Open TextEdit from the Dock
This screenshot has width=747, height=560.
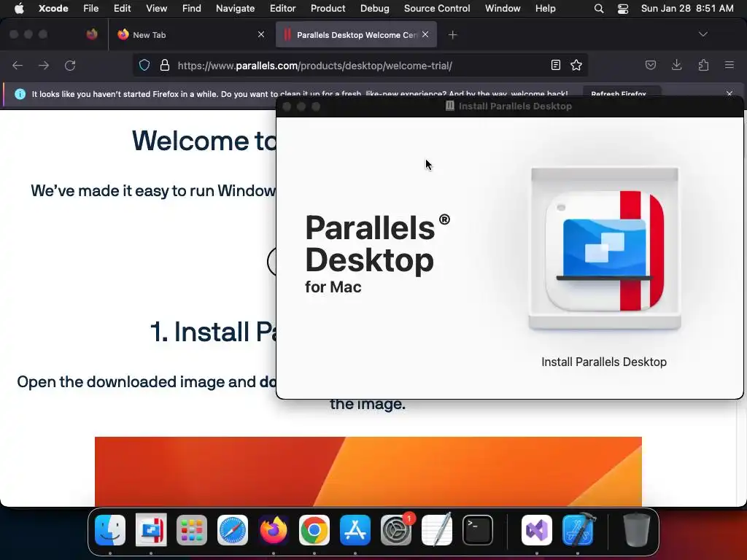[437, 530]
